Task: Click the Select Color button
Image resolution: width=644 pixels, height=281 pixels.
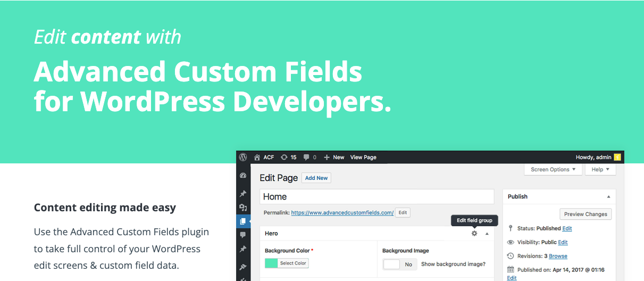Action: tap(293, 263)
